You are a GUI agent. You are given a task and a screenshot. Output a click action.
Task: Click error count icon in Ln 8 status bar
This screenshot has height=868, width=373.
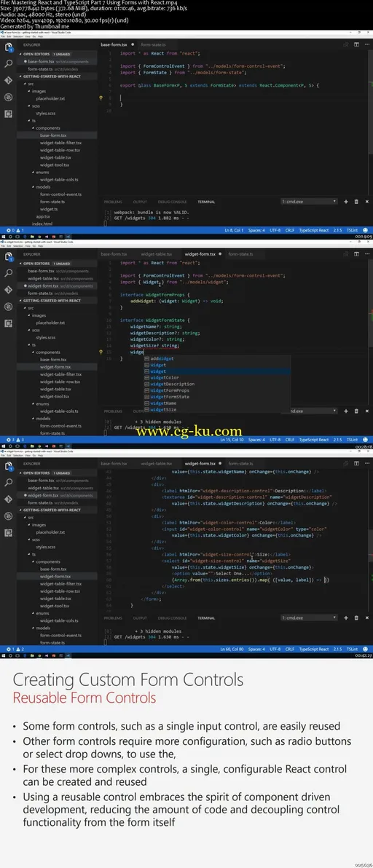coord(8,229)
